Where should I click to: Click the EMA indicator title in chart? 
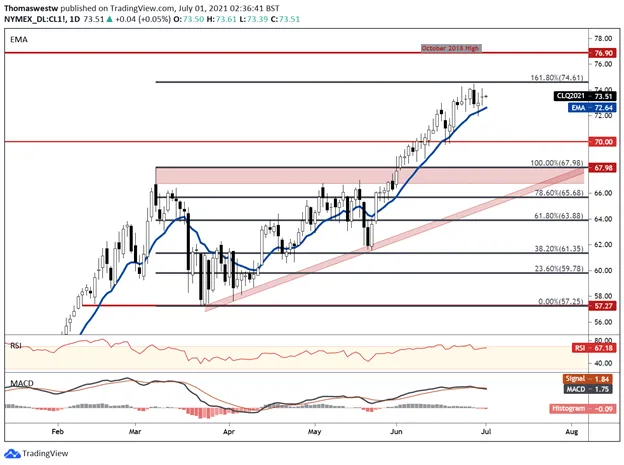(x=19, y=39)
